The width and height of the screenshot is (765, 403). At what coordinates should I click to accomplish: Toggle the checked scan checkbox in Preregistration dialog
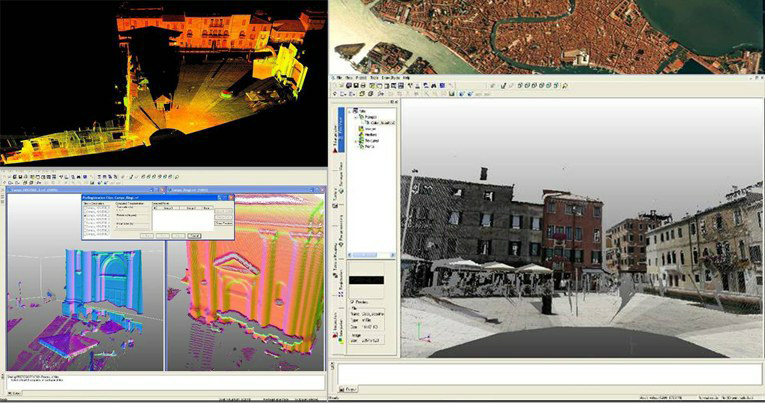click(x=85, y=215)
